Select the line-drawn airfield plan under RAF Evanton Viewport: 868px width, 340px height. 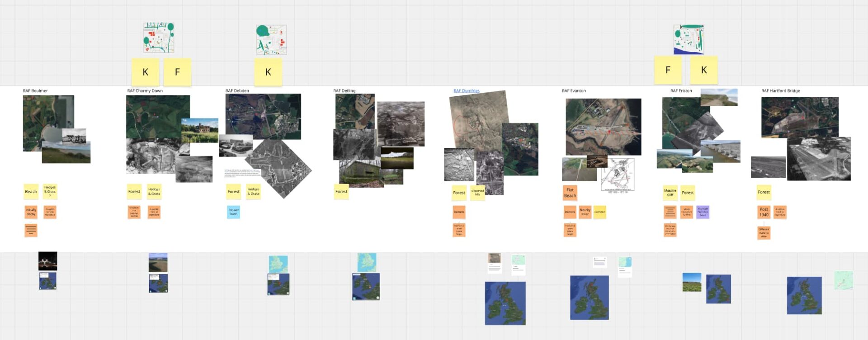tap(618, 175)
